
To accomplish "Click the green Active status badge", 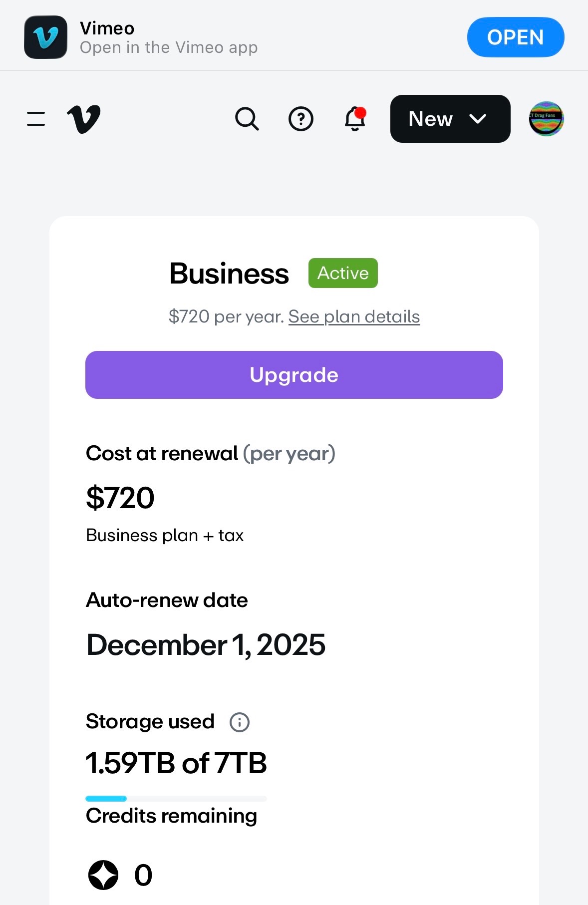I will [x=343, y=273].
